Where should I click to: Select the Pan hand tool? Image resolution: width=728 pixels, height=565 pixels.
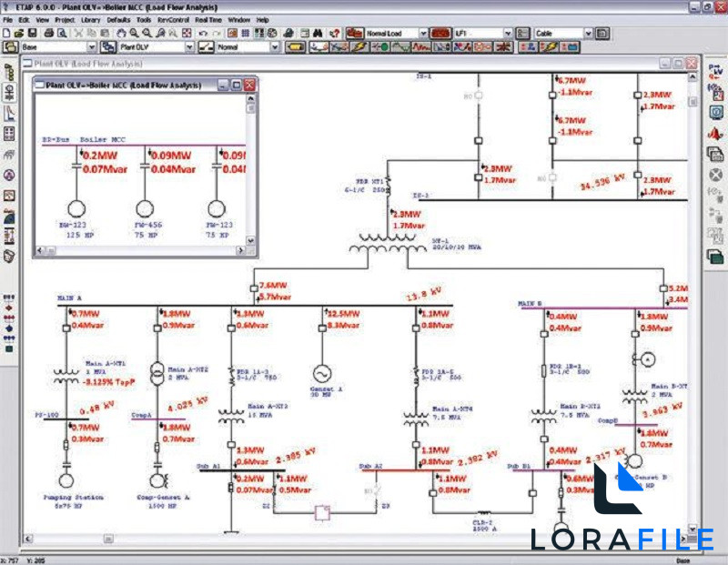coord(121,34)
